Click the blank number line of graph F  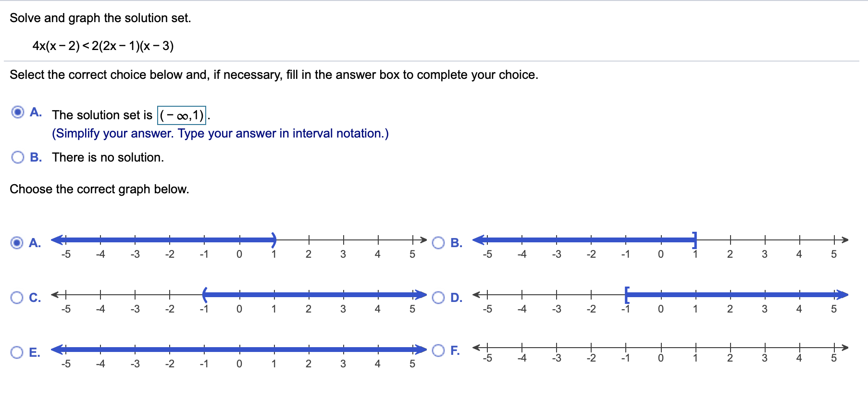click(x=660, y=347)
